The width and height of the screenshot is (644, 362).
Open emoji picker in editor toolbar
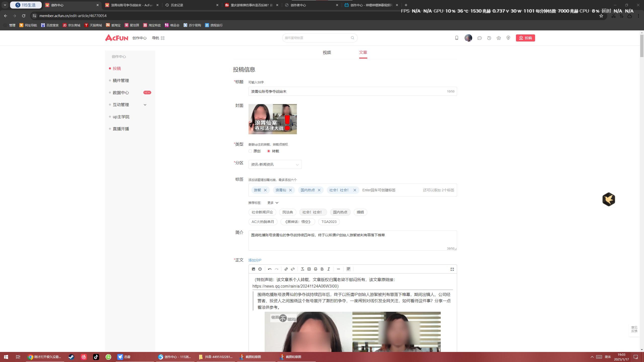click(260, 269)
